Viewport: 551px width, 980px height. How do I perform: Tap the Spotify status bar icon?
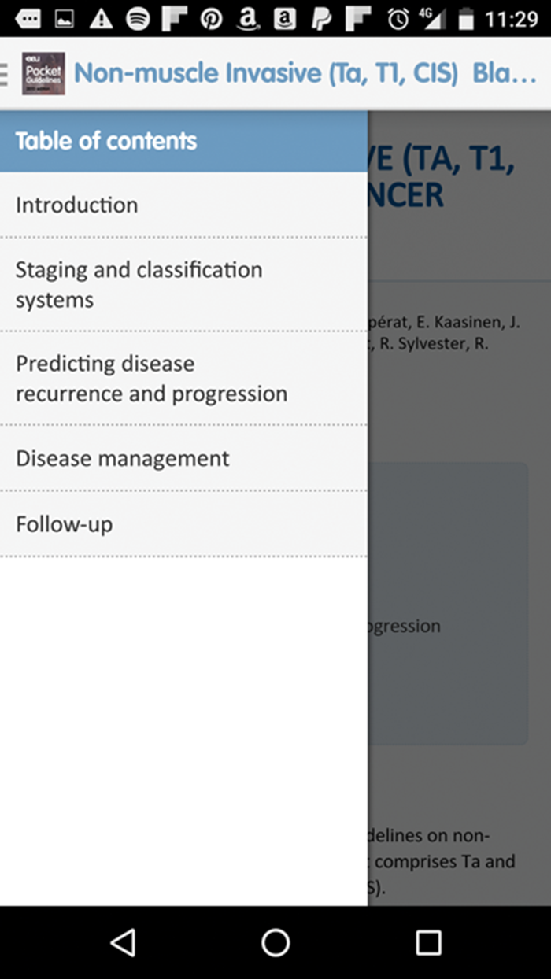coord(138,19)
